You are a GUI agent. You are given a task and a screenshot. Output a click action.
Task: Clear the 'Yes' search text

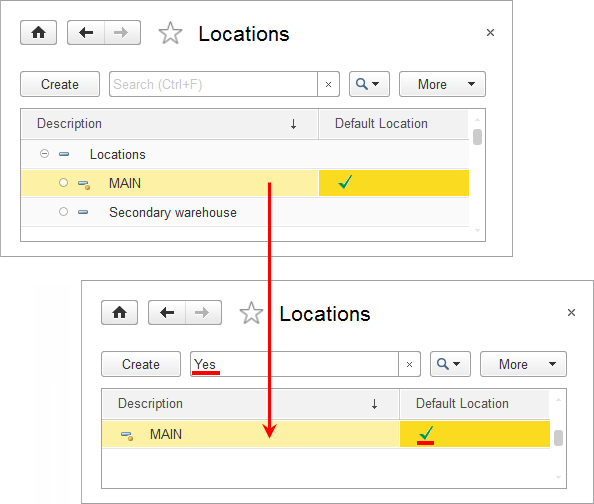(409, 364)
